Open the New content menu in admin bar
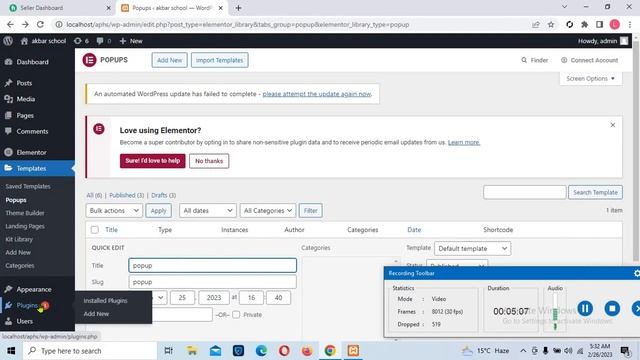The width and height of the screenshot is (640, 360). 131,41
